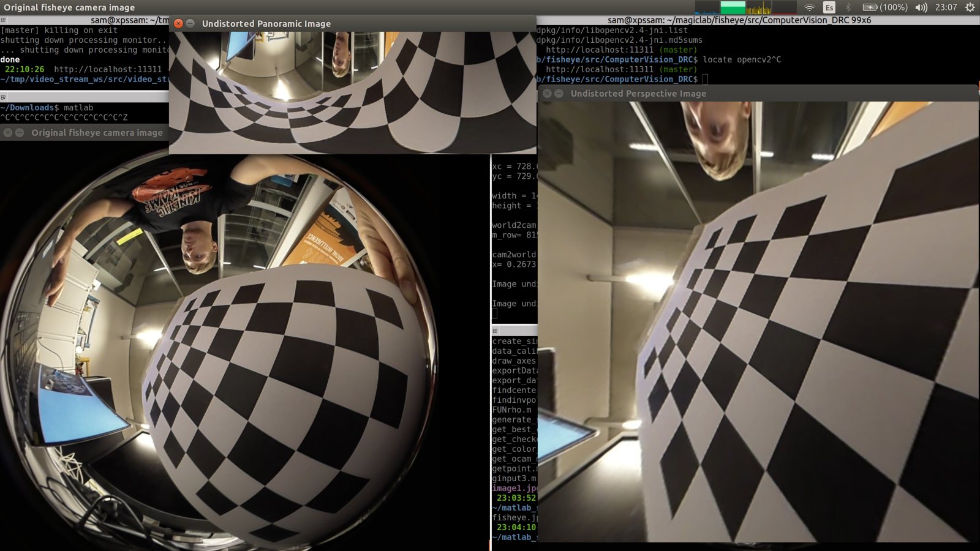Click the red-lined load graph in the system monitor indicator
Screen dimensions: 980x551
784,7
